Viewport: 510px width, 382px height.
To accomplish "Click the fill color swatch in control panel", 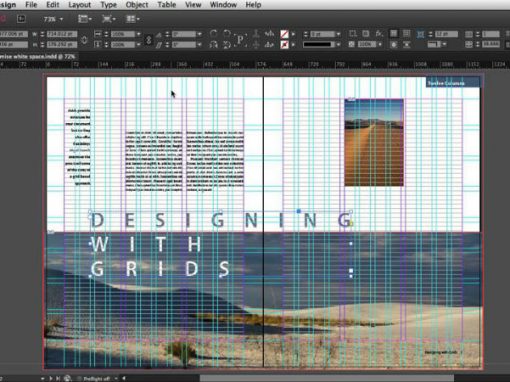I will coord(284,34).
